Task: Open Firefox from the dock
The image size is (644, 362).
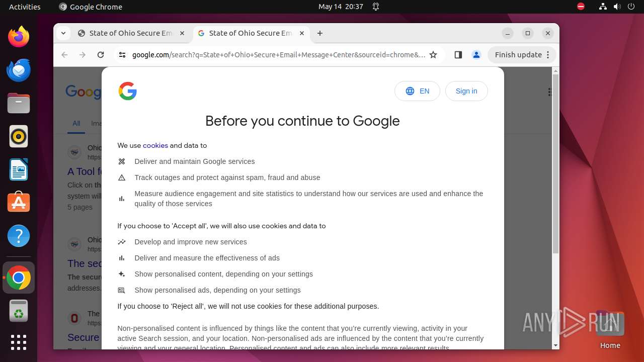Action: click(x=19, y=37)
